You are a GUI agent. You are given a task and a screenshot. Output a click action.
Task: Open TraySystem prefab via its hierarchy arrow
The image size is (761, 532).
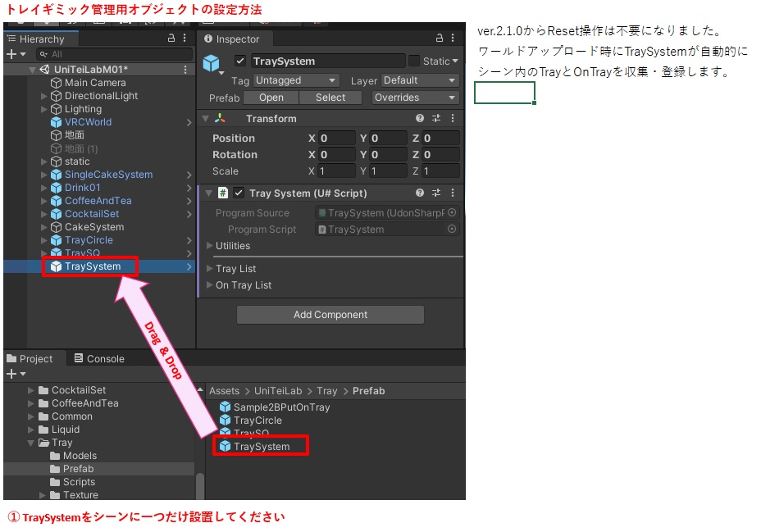(x=189, y=266)
